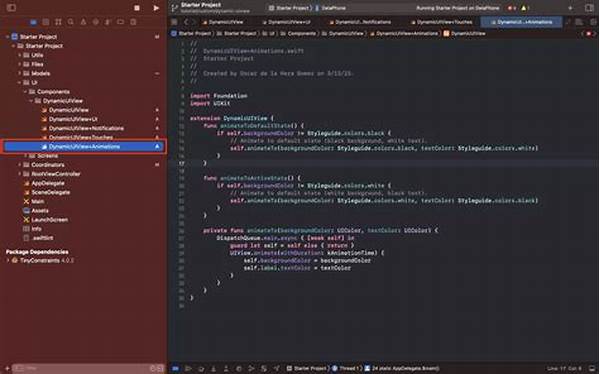
Task: Click the editor related-items grid icon
Action: pyautogui.click(x=174, y=22)
